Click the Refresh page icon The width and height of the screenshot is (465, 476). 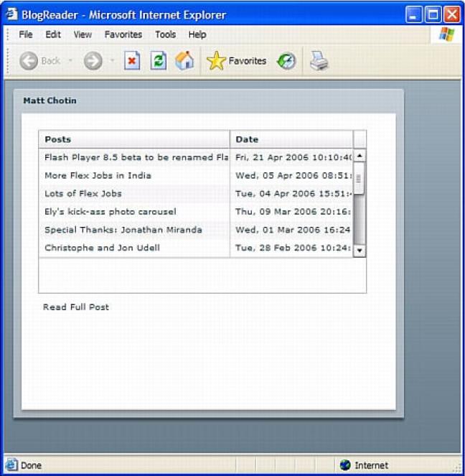[158, 61]
